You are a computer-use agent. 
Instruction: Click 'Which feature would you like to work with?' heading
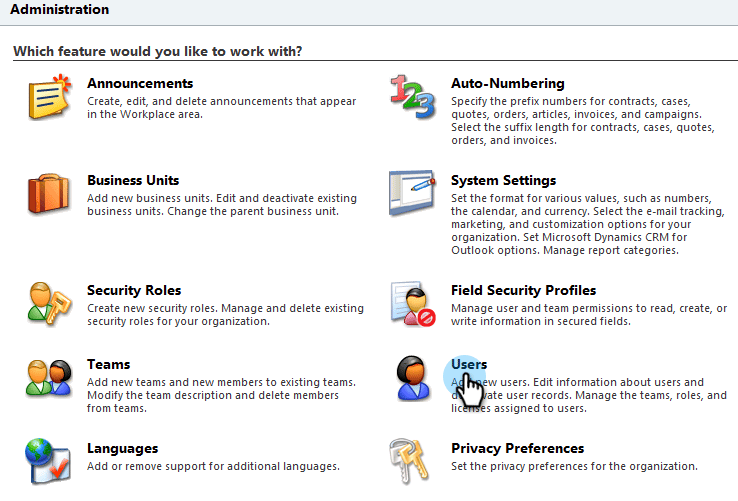pos(158,51)
